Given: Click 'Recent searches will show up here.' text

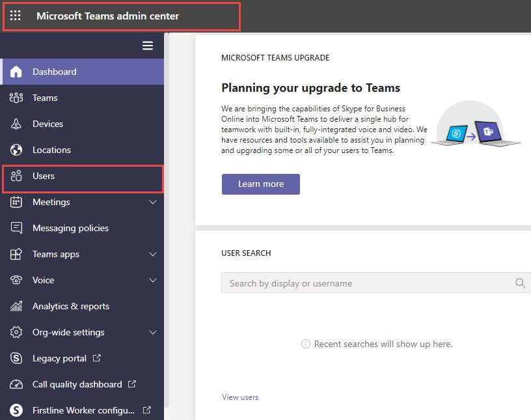Looking at the screenshot, I should coord(383,344).
